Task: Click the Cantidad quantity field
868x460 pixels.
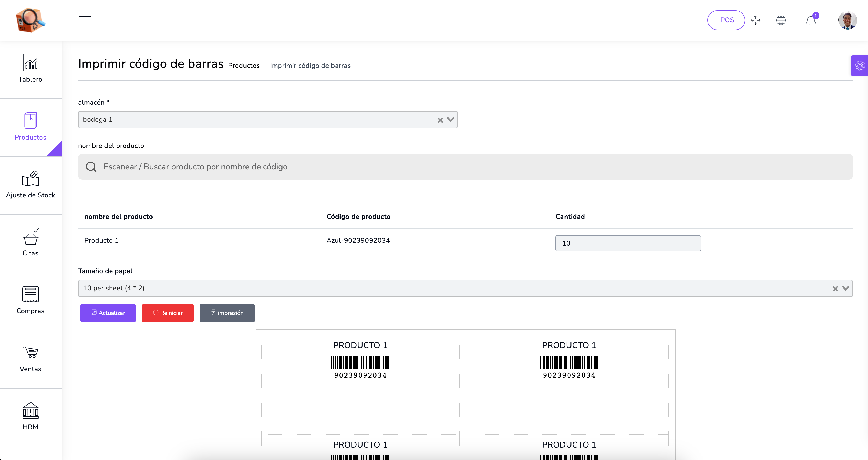Action: click(628, 243)
